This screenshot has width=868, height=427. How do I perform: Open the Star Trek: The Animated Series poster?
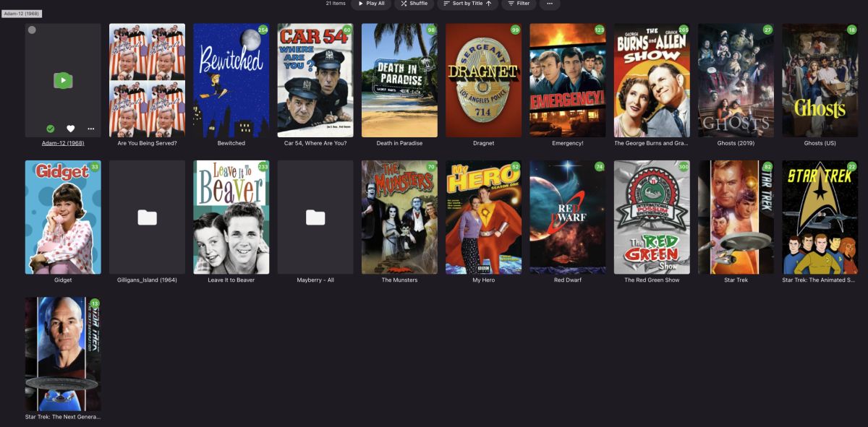[x=820, y=217]
